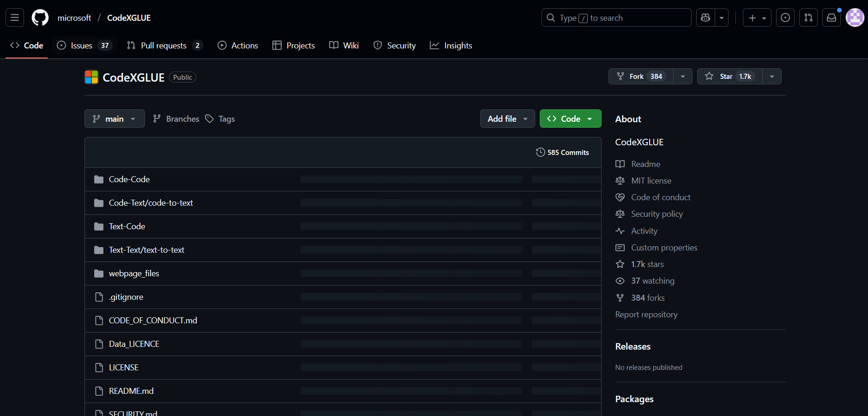This screenshot has height=416, width=868.
Task: Open Code of conduct link
Action: [653, 197]
